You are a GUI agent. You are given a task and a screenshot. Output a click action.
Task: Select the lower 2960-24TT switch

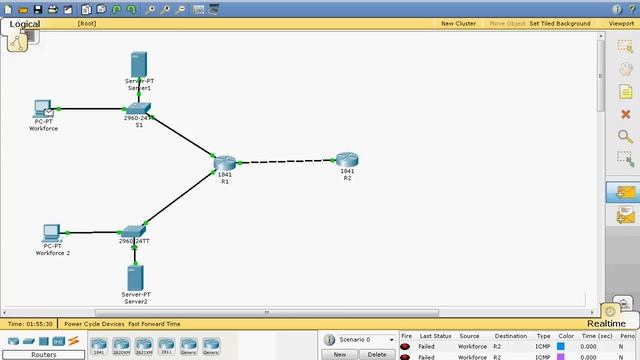click(x=133, y=232)
